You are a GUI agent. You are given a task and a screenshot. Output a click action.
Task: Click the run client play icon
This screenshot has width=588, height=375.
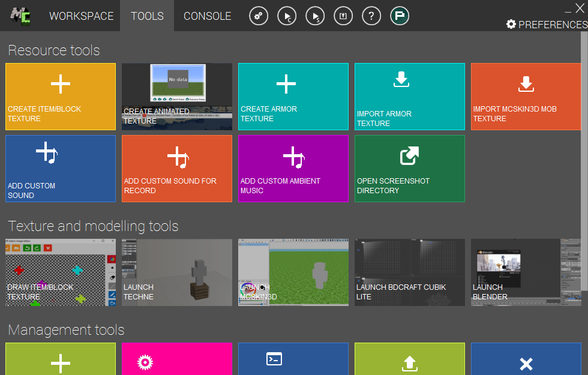pyautogui.click(x=287, y=16)
